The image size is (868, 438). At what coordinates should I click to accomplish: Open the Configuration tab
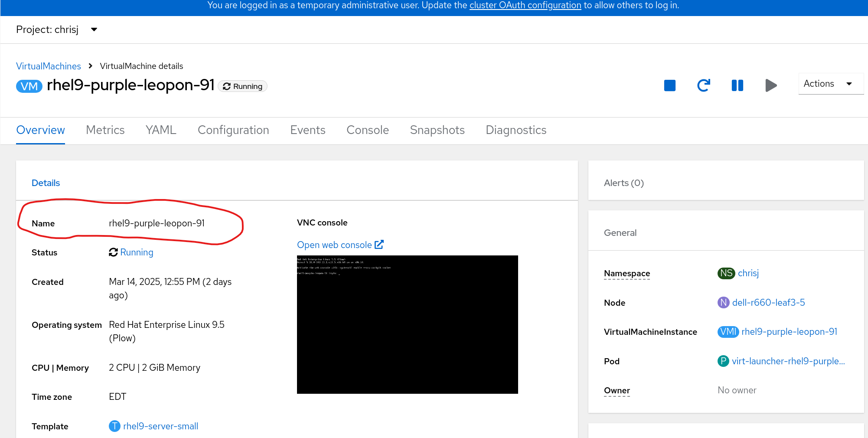point(233,130)
